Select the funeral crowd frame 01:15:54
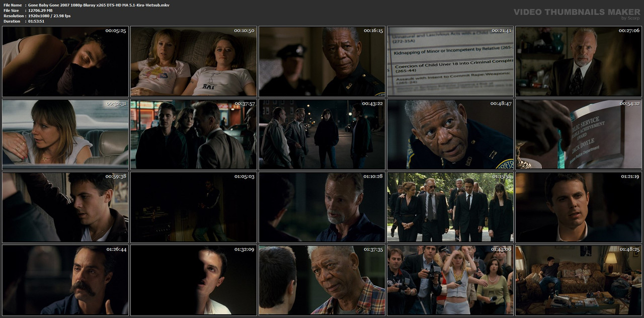This screenshot has width=644, height=318. pyautogui.click(x=450, y=207)
